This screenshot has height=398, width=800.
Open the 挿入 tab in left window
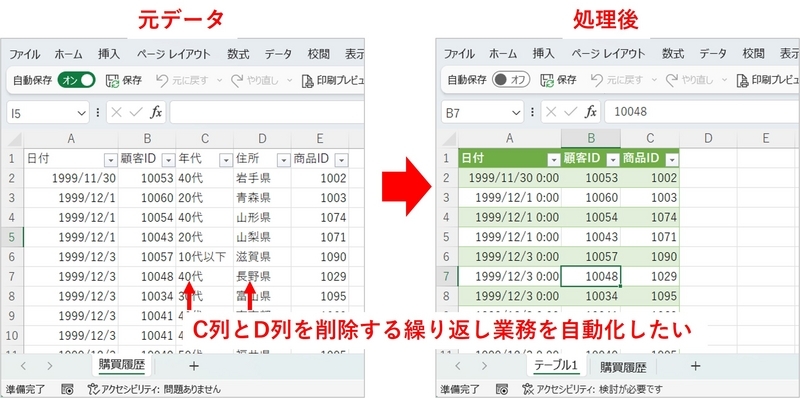pos(108,55)
